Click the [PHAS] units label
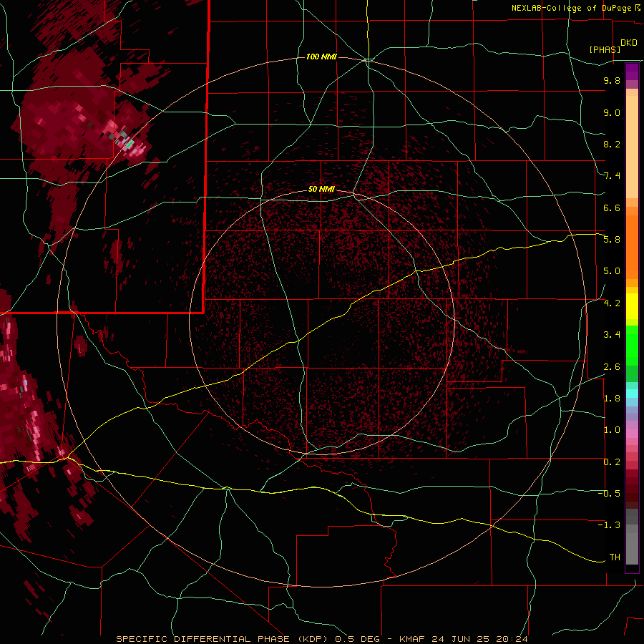The height and width of the screenshot is (644, 644). pyautogui.click(x=605, y=49)
